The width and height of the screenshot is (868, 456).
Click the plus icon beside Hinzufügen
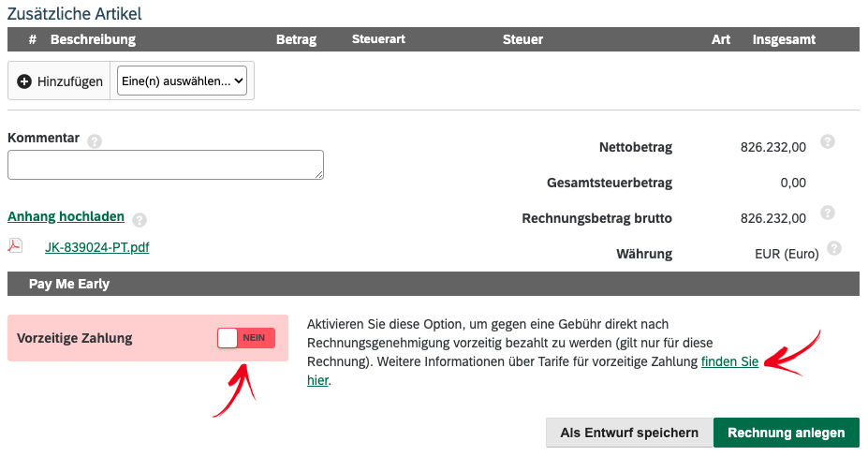click(24, 81)
